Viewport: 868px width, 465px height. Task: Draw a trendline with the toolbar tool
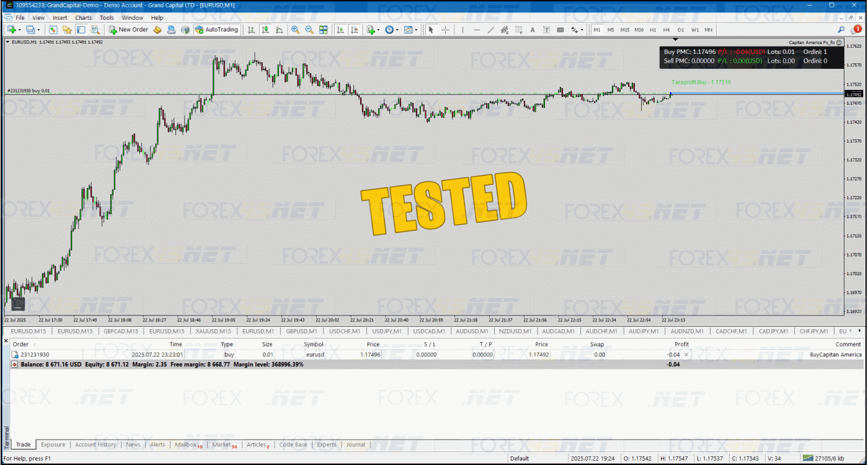tap(490, 30)
